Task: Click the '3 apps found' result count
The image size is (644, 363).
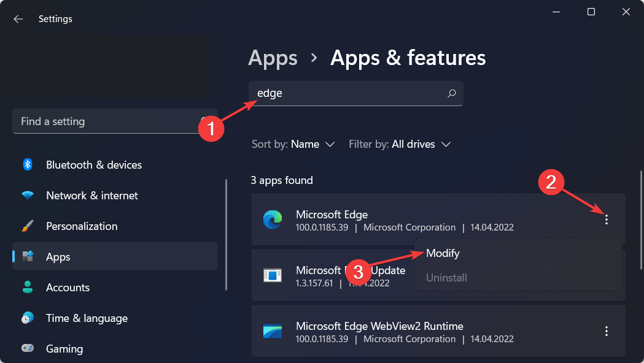Action: coord(282,180)
